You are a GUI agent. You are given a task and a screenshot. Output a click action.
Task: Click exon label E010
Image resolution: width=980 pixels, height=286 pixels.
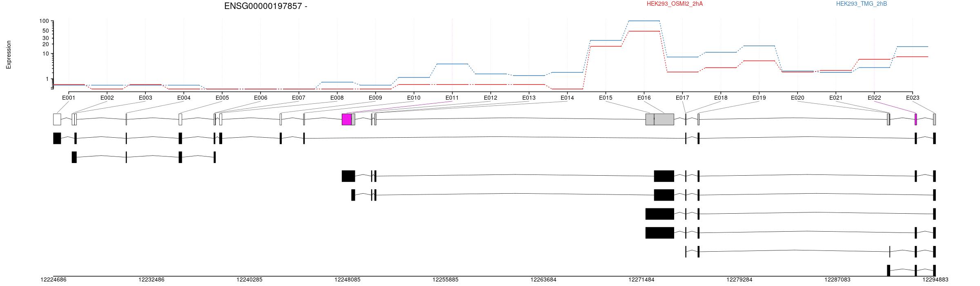click(414, 98)
